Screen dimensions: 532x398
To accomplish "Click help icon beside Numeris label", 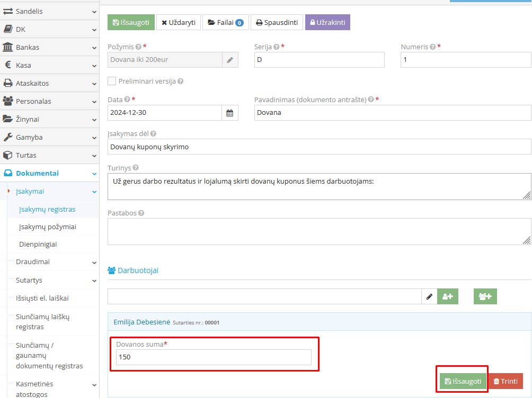I will click(432, 47).
